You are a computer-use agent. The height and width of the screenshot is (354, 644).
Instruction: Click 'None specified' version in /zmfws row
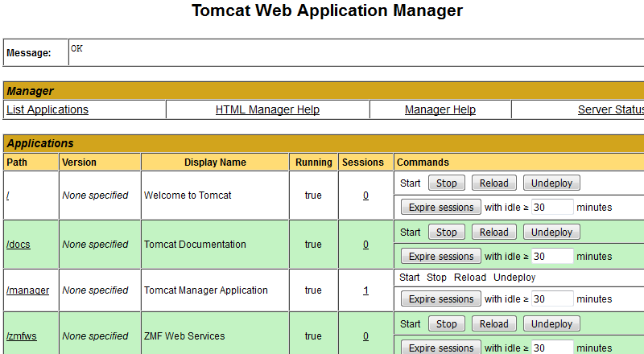tap(95, 336)
